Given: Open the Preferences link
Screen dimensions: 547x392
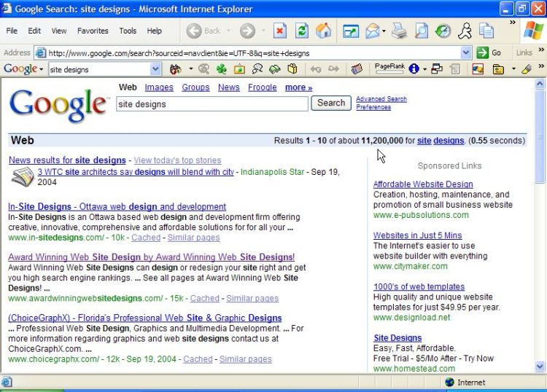Looking at the screenshot, I should (373, 107).
